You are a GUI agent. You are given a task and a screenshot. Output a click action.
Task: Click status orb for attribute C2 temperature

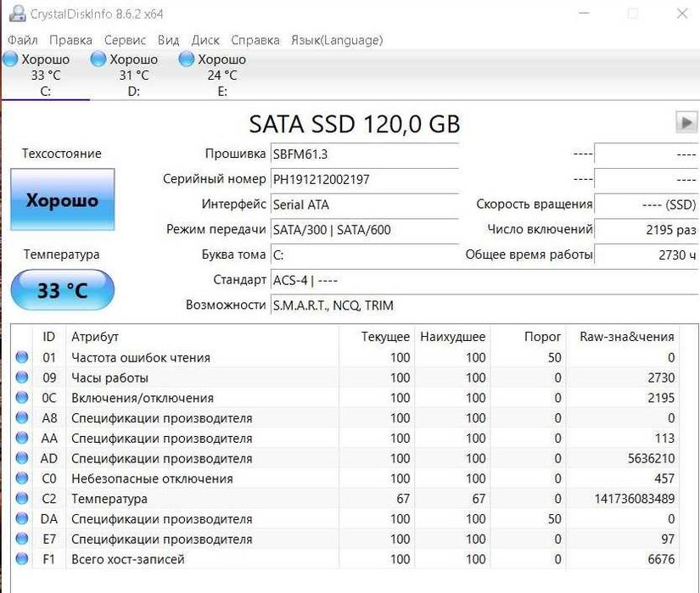(22, 499)
